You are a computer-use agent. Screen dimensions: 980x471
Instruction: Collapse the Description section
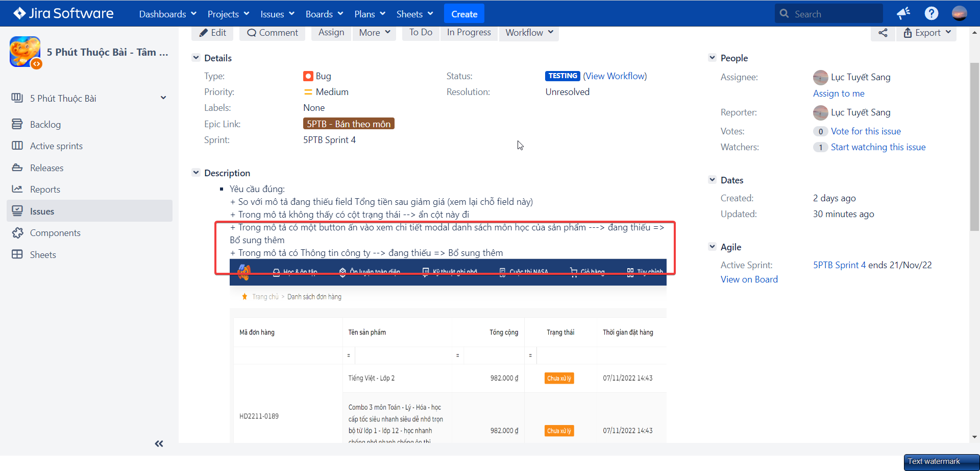(196, 173)
